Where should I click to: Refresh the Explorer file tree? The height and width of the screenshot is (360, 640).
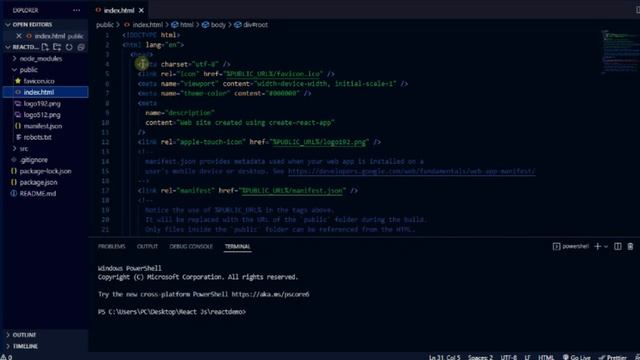[69, 47]
